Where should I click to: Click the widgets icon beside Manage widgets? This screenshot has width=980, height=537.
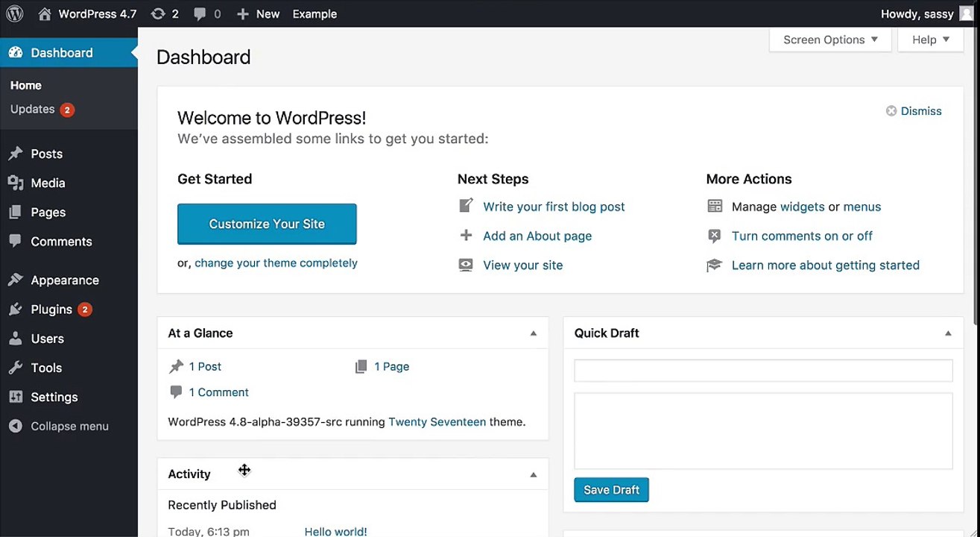point(715,207)
